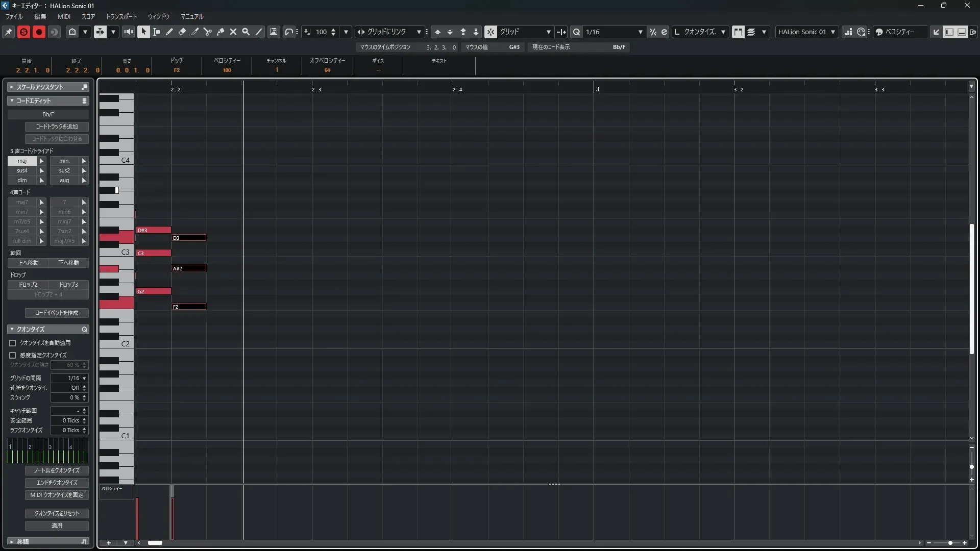
Task: Click the コードイベントを作成 button
Action: tap(57, 313)
